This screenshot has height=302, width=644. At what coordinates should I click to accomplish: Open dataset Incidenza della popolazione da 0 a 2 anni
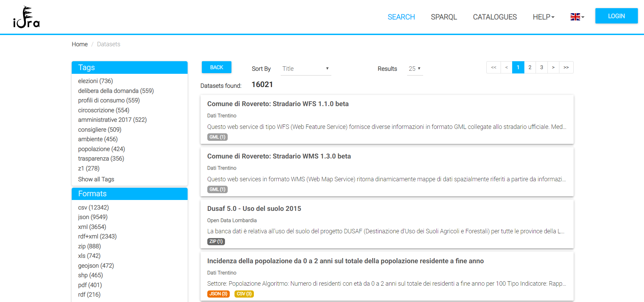(x=346, y=261)
